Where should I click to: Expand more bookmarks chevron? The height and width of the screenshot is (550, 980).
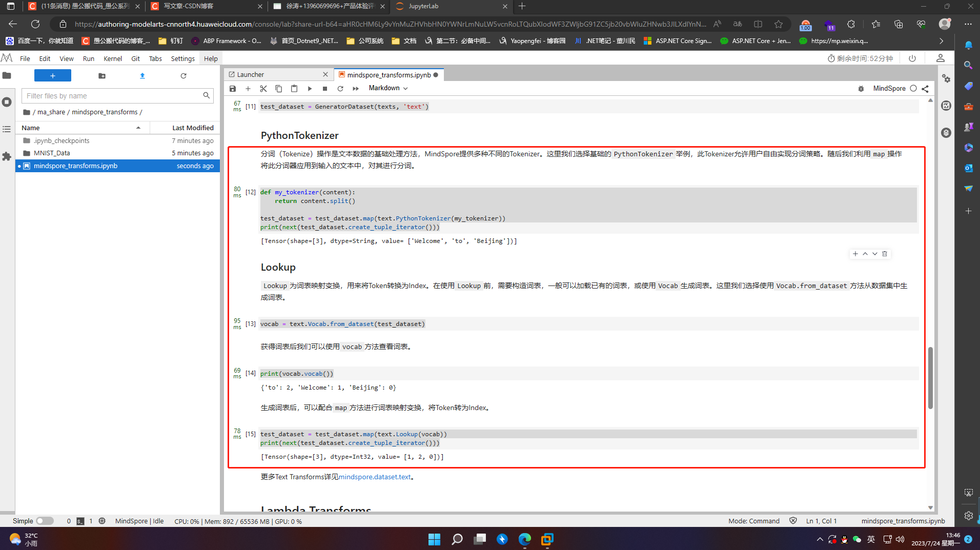pyautogui.click(x=941, y=41)
